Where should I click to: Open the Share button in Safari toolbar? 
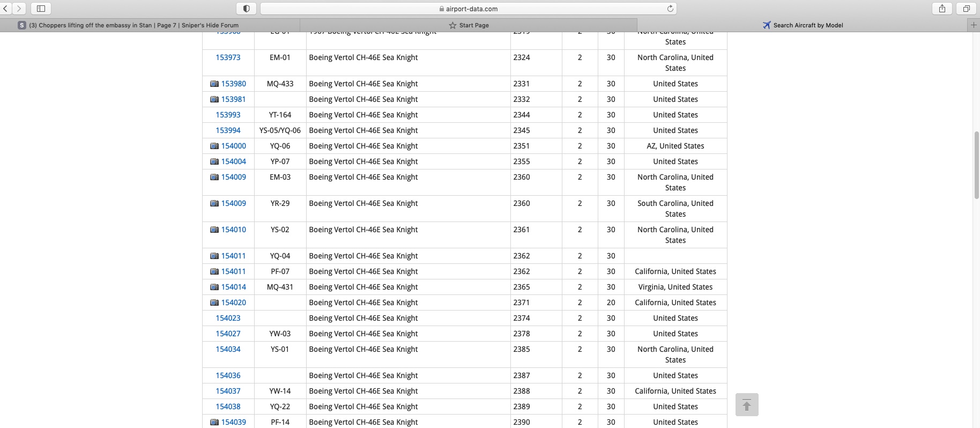[942, 9]
